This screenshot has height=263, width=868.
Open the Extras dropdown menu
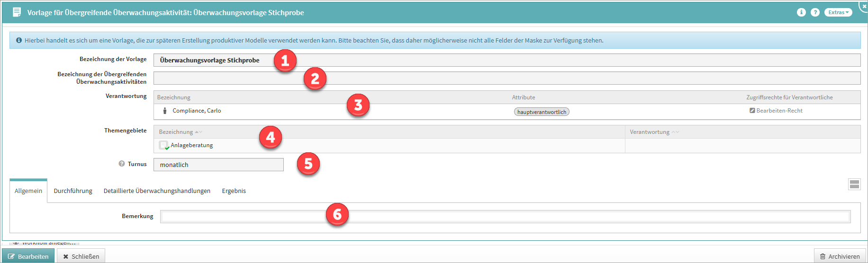click(x=838, y=12)
